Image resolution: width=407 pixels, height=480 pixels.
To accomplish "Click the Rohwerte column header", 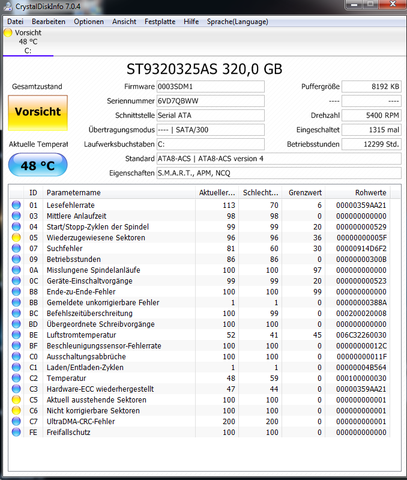I will pyautogui.click(x=358, y=193).
